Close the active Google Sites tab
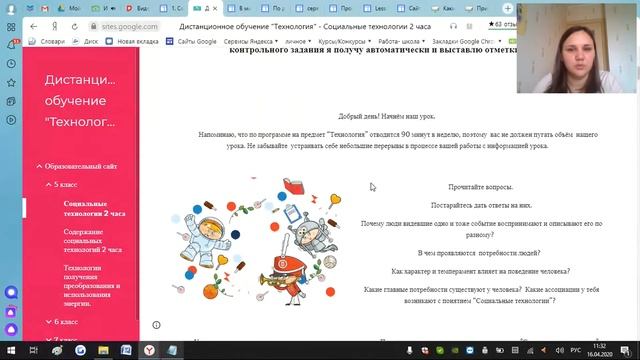The image size is (640, 360). 215,8
